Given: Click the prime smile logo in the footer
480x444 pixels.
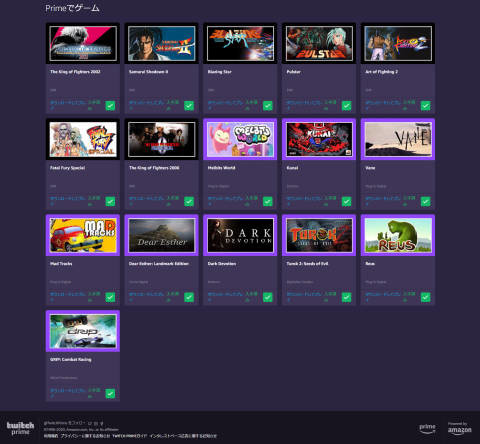Looking at the screenshot, I should 427,429.
